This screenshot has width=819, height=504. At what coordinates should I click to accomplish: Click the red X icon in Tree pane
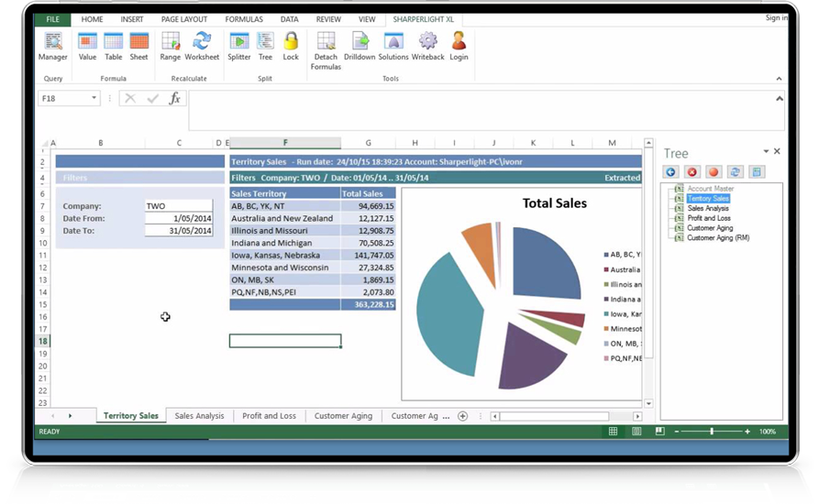click(692, 171)
